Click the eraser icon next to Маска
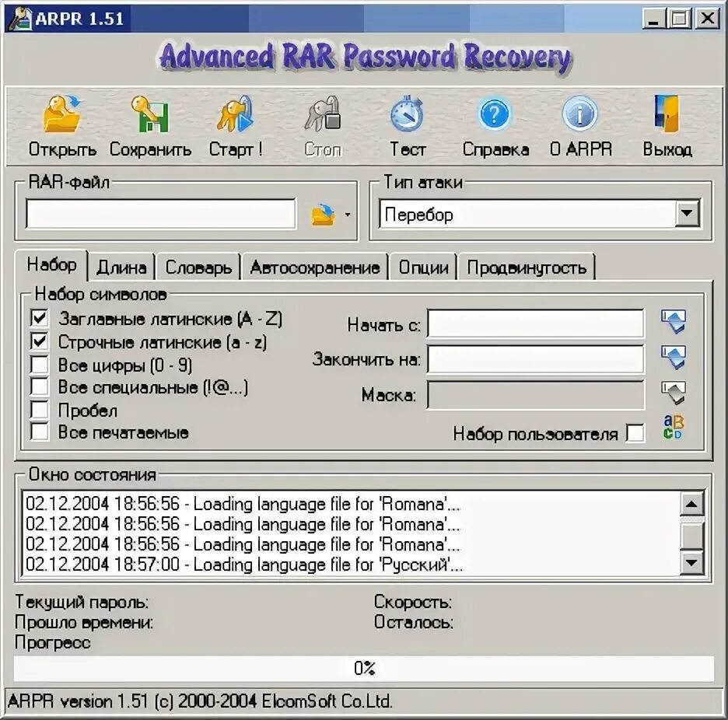The height and width of the screenshot is (720, 728). [x=674, y=393]
